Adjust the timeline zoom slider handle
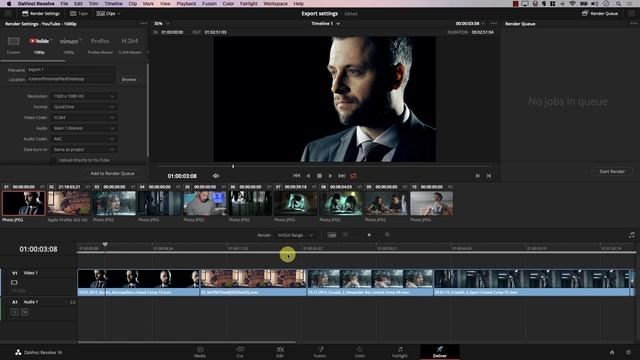640x360 pixels. pyautogui.click(x=369, y=235)
